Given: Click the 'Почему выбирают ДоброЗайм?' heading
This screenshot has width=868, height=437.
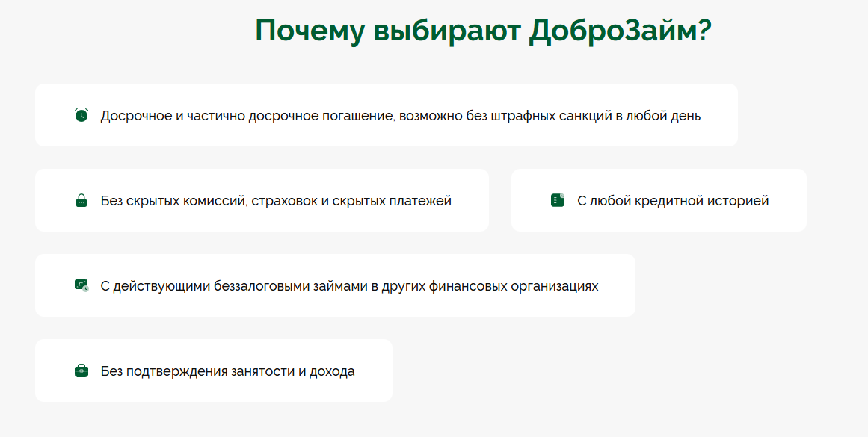Looking at the screenshot, I should (483, 31).
